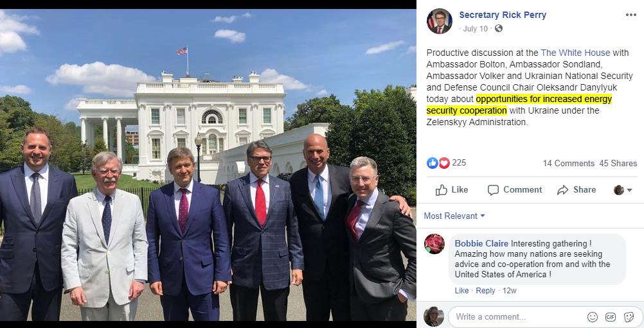Like the post with thumbs-up button
This screenshot has height=328, width=644.
click(x=452, y=190)
